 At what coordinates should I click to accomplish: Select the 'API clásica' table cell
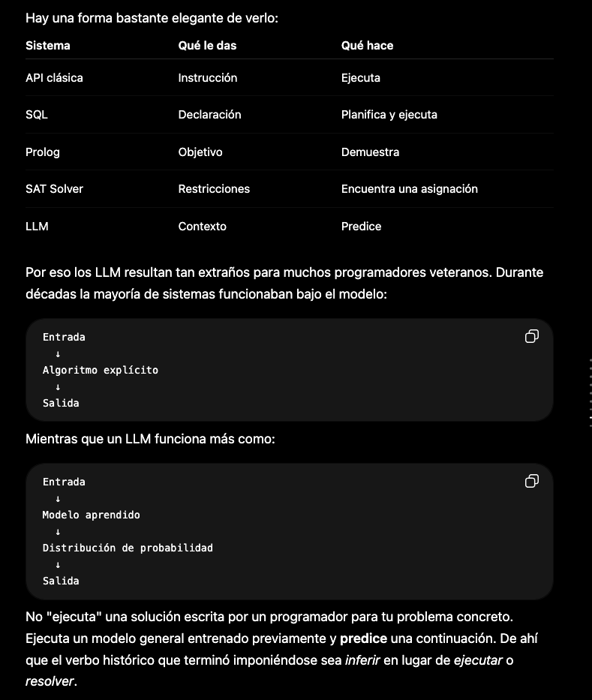[54, 78]
